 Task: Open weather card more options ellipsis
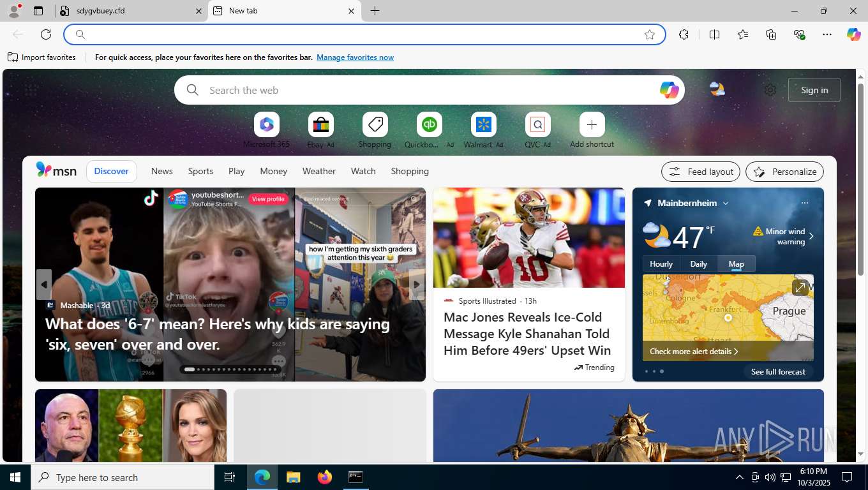(804, 203)
